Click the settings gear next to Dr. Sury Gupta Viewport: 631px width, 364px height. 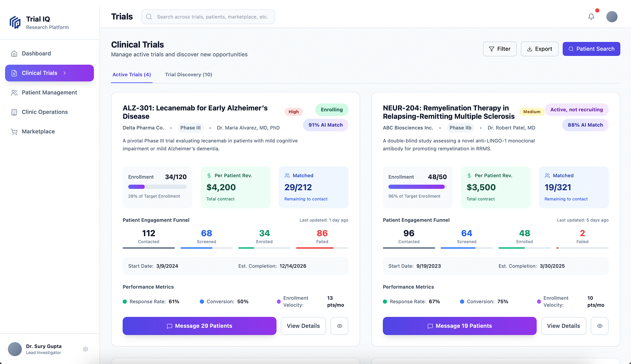click(x=85, y=349)
